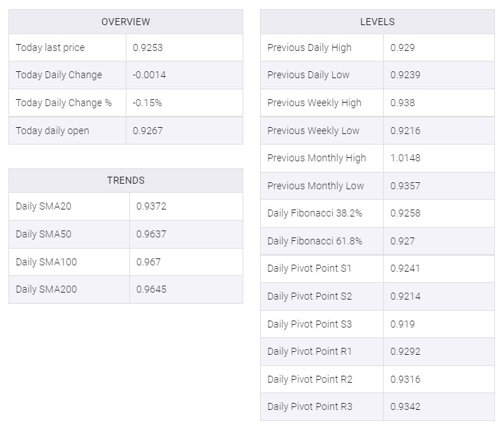Select the Daily SMA50 label

coord(43,234)
